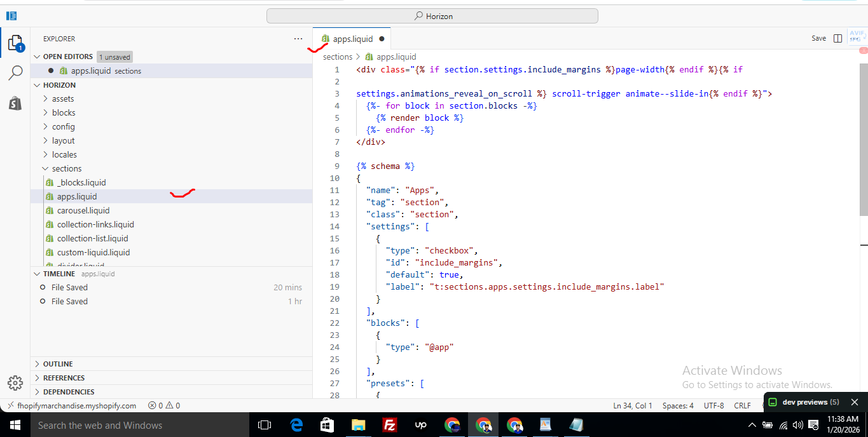Collapse the sections folder

pos(66,168)
